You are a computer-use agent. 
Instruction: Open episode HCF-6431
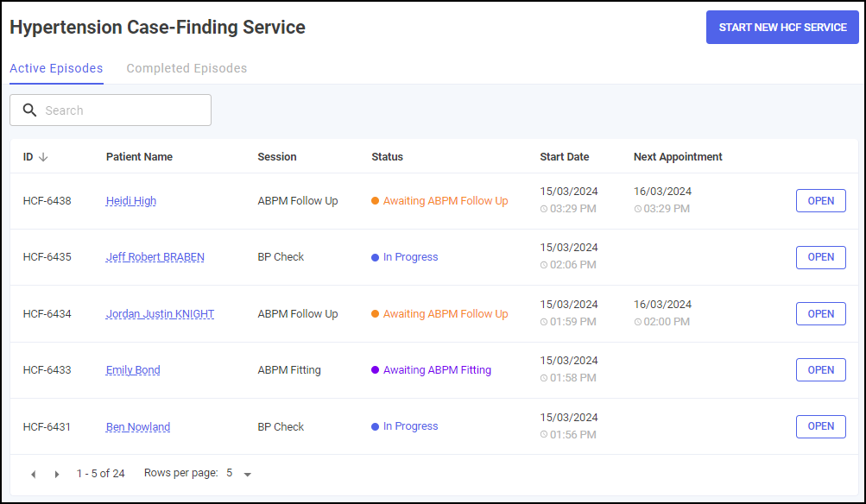point(821,426)
